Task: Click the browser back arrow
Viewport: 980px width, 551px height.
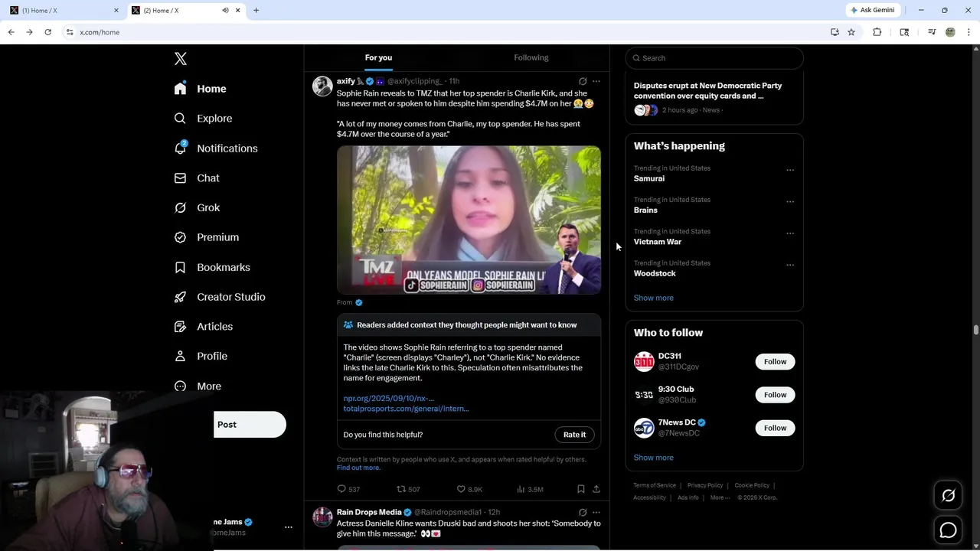Action: click(11, 32)
